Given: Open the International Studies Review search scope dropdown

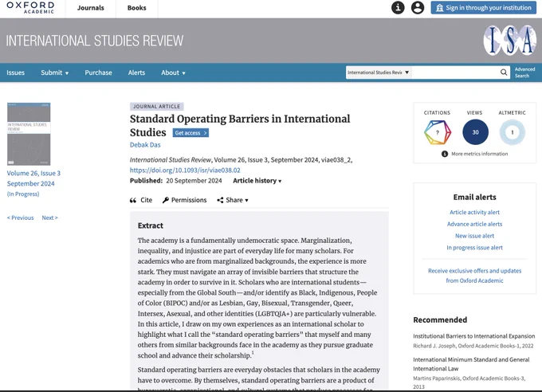Looking at the screenshot, I should [379, 73].
